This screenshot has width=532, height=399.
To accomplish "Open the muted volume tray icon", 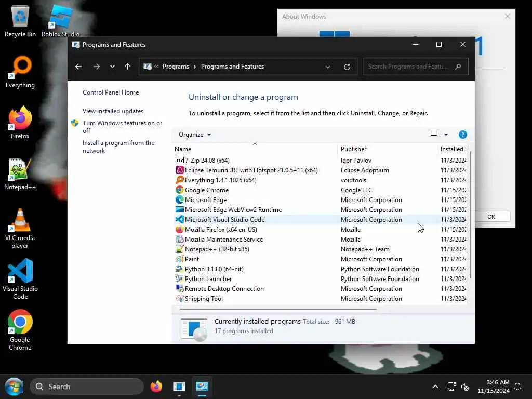I will click(x=465, y=387).
